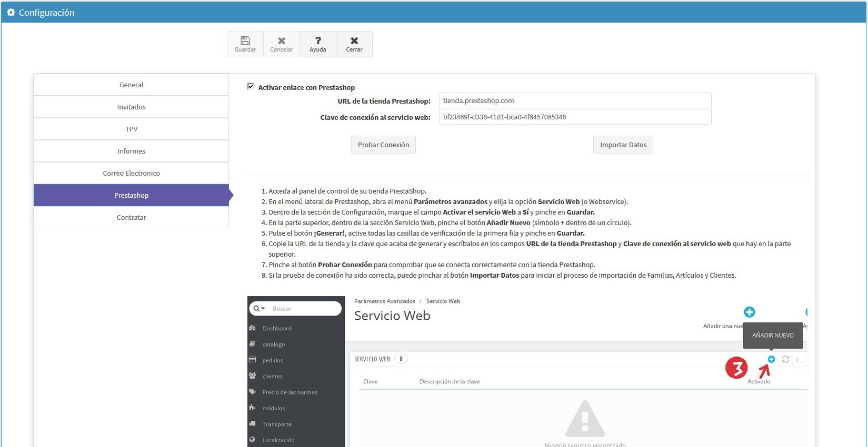Click the Servicio Web breadcrumb
This screenshot has height=447, width=868.
443,301
